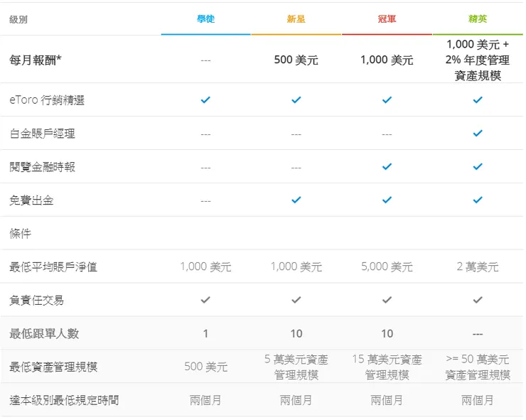Click minimum copiers value 10 under 冠軍
This screenshot has width=526, height=420.
click(x=387, y=333)
